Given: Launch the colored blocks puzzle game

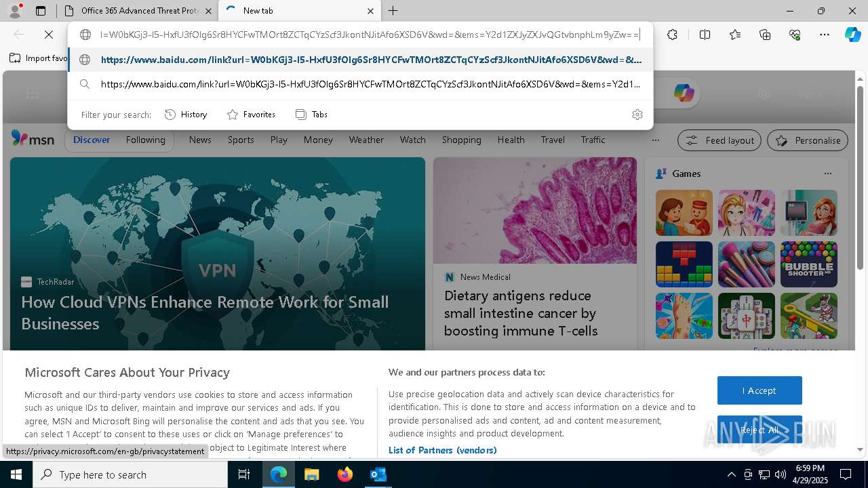Looking at the screenshot, I should (684, 264).
